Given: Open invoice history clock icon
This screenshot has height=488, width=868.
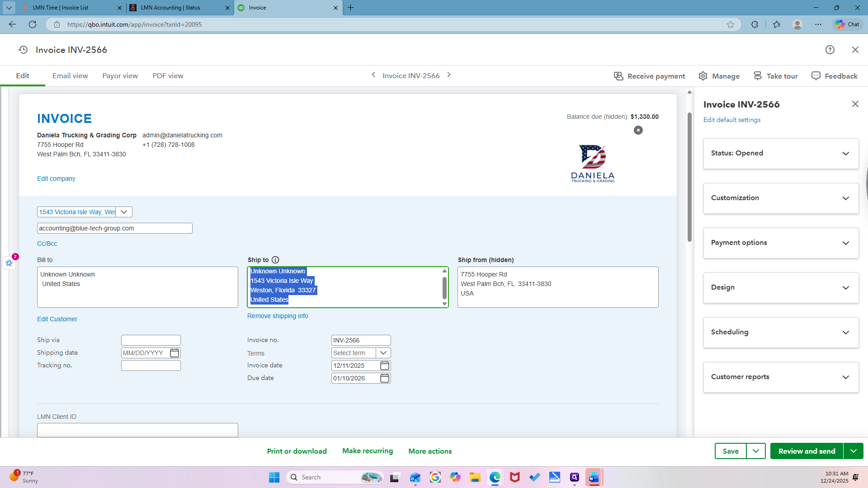Looking at the screenshot, I should [x=23, y=50].
